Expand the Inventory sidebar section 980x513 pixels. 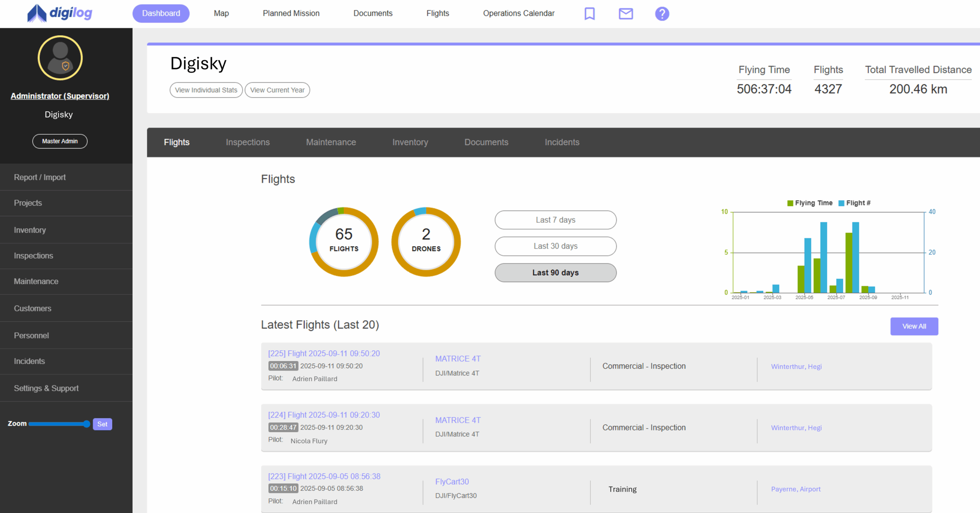click(30, 230)
